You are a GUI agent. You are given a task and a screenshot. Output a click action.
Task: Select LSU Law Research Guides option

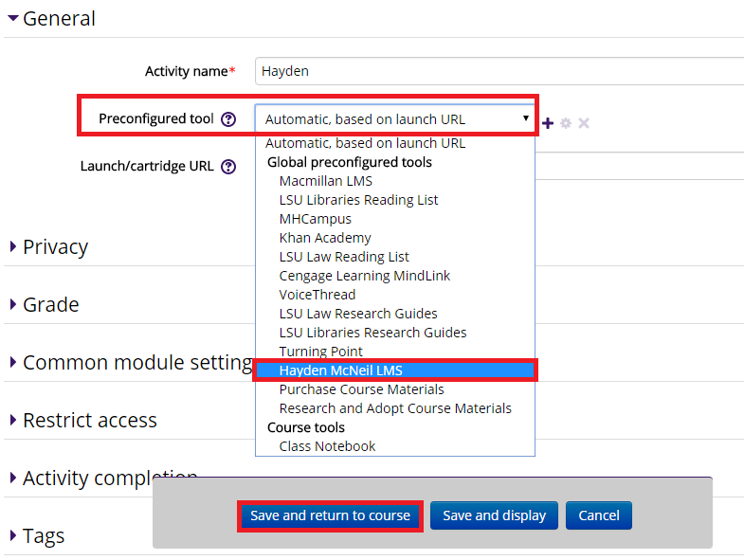click(x=395, y=314)
